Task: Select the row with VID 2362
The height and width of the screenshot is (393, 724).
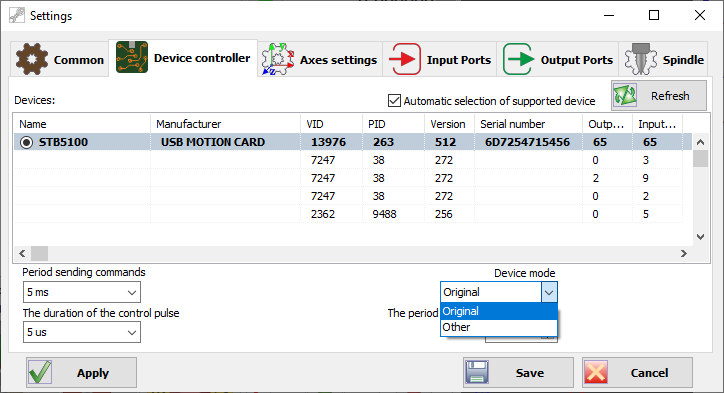Action: pyautogui.click(x=348, y=214)
